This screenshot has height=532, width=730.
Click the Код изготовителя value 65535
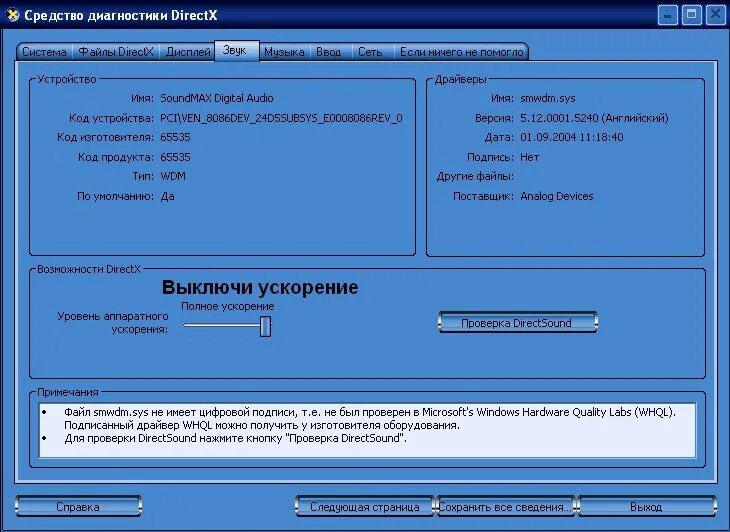coord(175,137)
